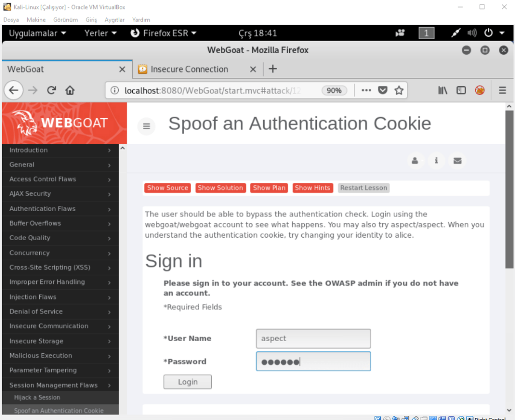
Task: Open the Firefox hamburger menu
Action: tap(502, 90)
